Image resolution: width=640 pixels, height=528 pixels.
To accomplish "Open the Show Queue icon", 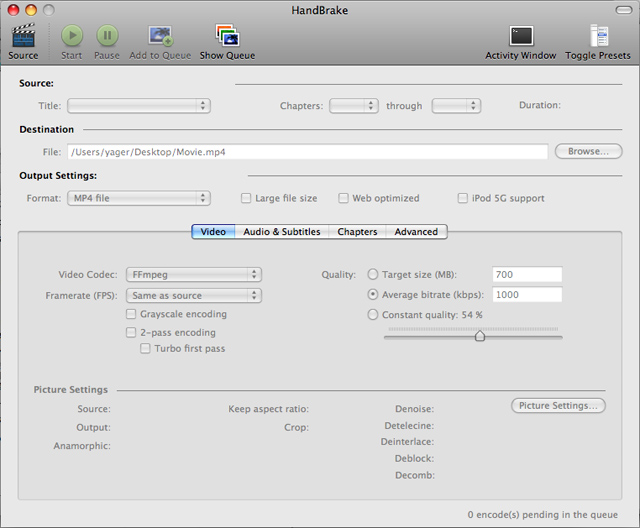I will pos(227,36).
